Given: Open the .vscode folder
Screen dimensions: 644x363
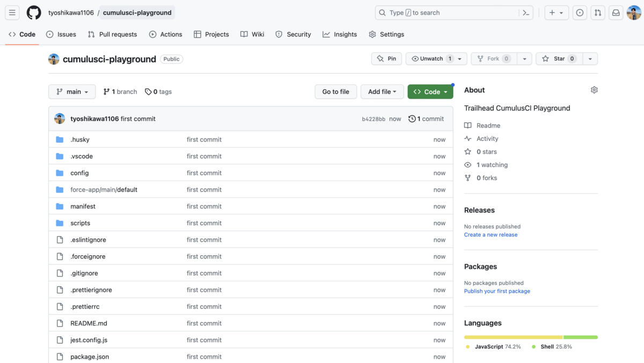Looking at the screenshot, I should (x=82, y=156).
